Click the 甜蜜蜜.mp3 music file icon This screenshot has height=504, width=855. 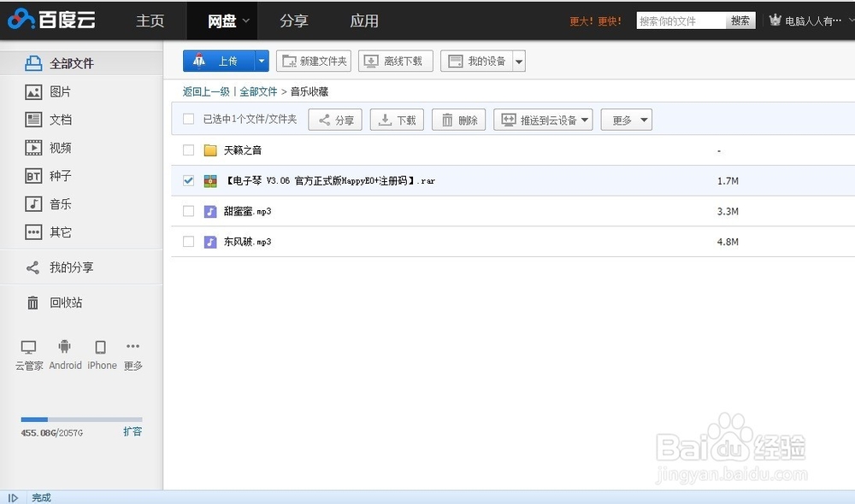[210, 211]
